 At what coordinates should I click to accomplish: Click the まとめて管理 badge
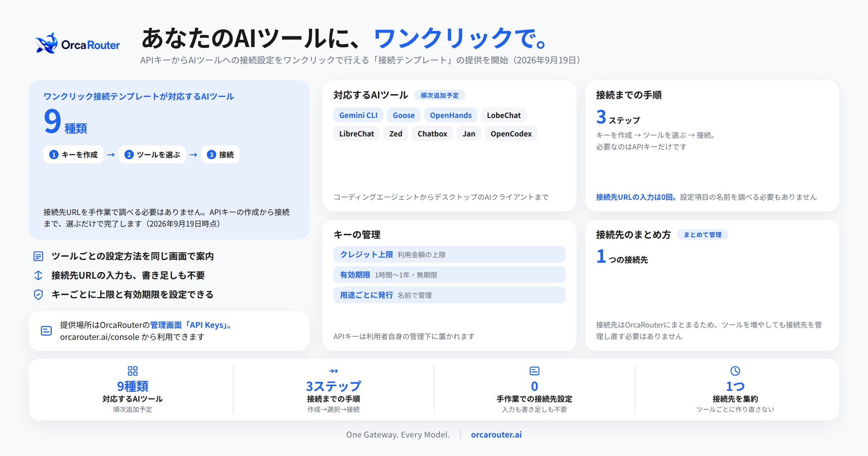coord(702,235)
